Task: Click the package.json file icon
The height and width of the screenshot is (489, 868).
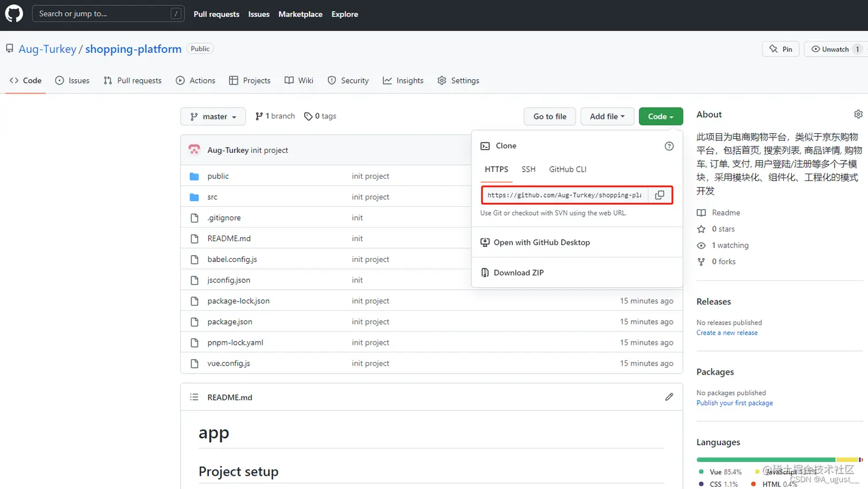Action: click(x=194, y=322)
